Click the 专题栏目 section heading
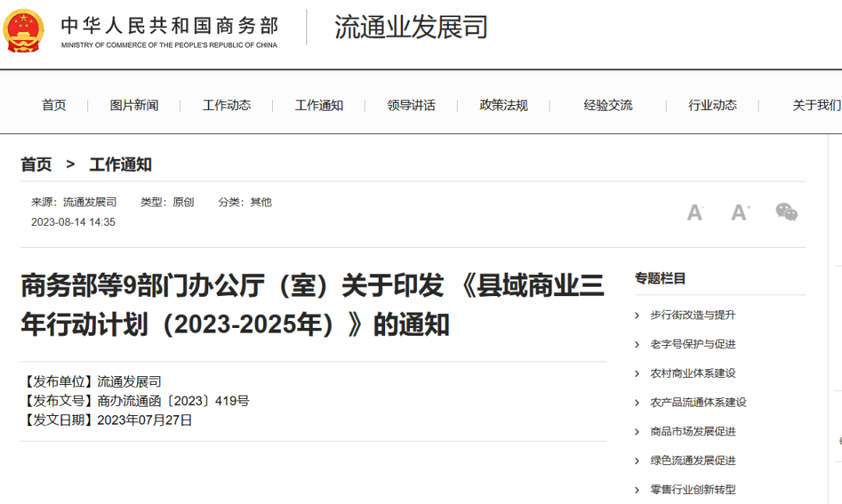 coord(660,279)
